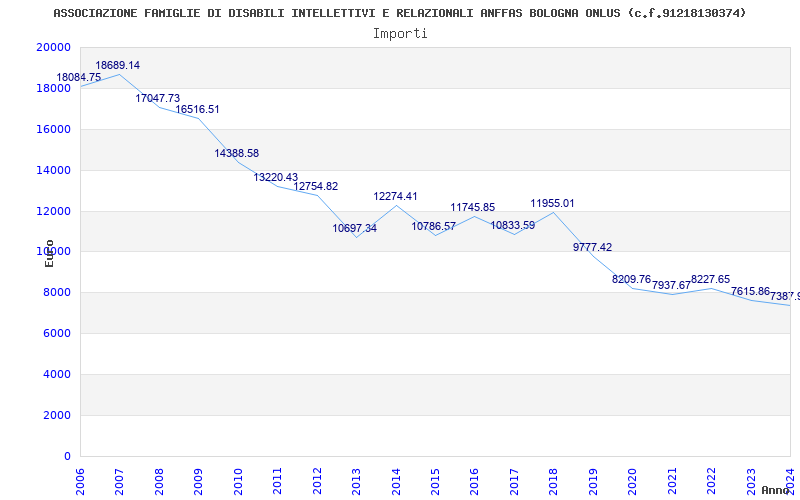Click y-axis tick label 4000
Screen dimensions: 800x500
tap(57, 374)
